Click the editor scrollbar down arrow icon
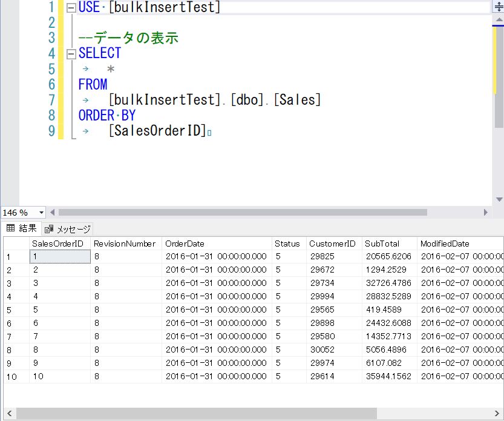The image size is (504, 421). 498,199
